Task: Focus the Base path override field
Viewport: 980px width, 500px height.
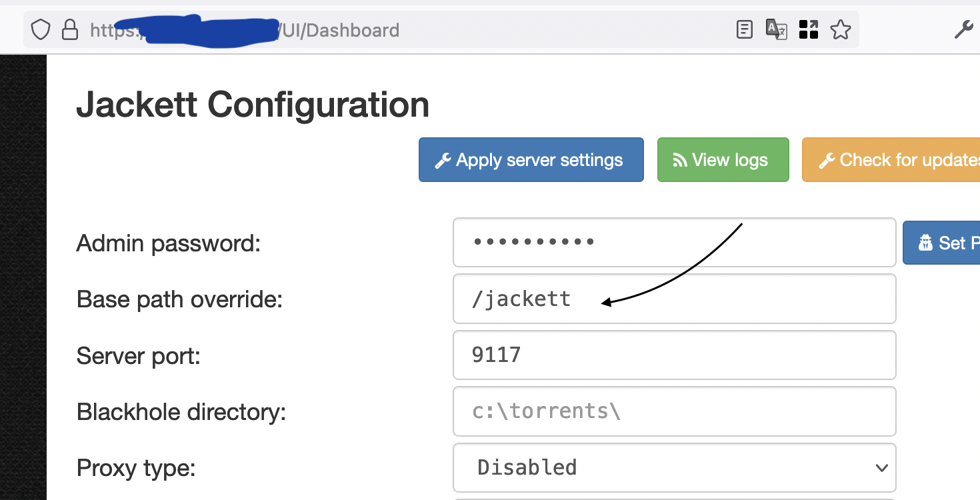Action: tap(674, 299)
